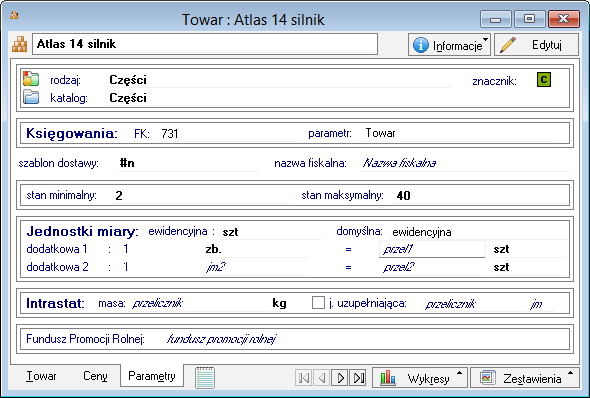Click the przel1 conversion field
The image size is (590, 398).
[x=432, y=249]
